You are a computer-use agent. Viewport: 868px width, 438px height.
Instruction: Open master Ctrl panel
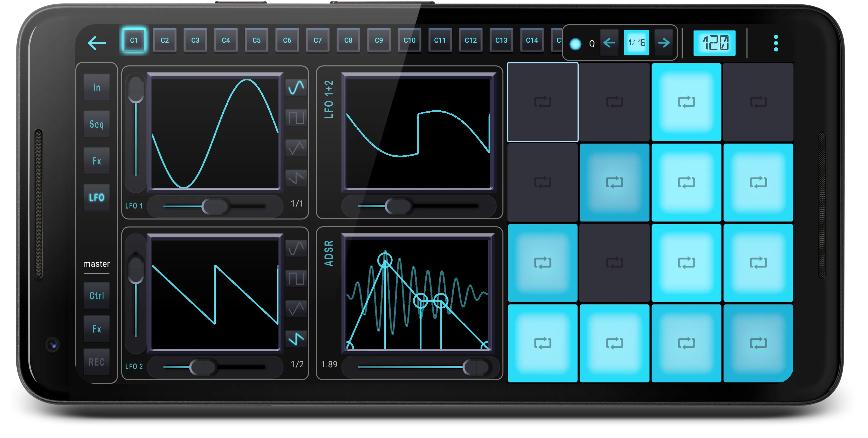[x=97, y=296]
